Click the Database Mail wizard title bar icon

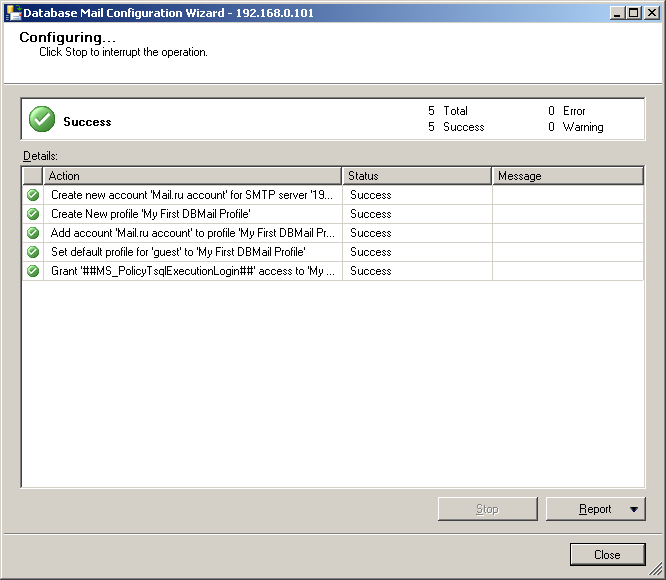pyautogui.click(x=14, y=13)
